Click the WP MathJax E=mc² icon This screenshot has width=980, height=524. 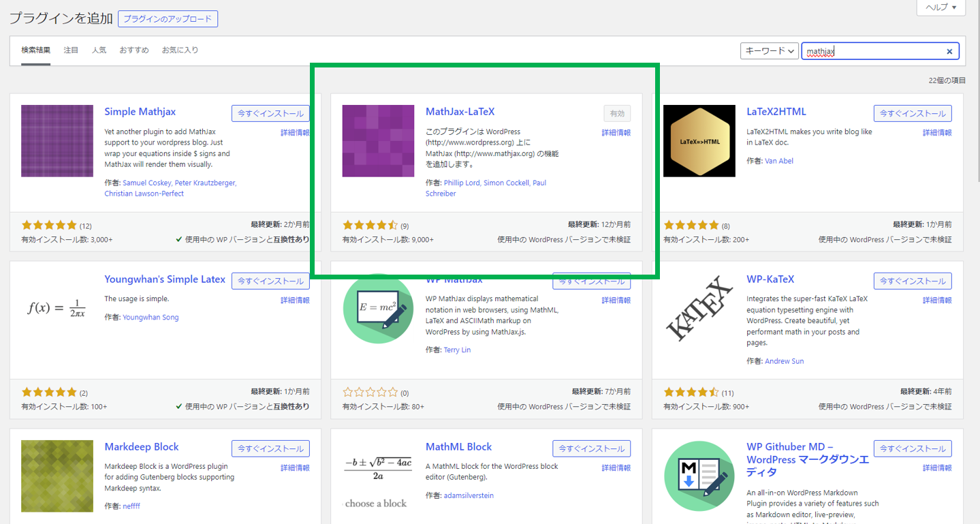coord(378,309)
